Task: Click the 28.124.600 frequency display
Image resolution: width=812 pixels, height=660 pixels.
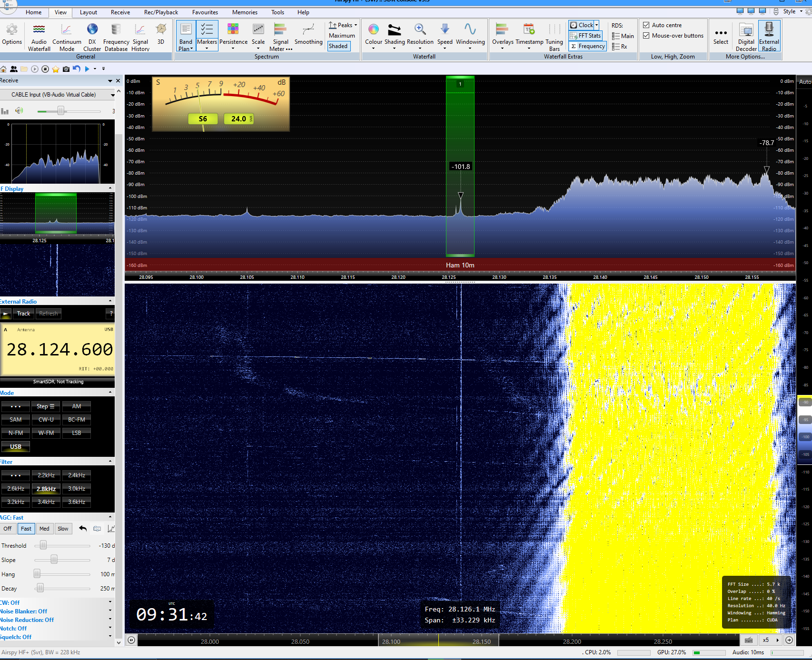Action: coord(59,350)
